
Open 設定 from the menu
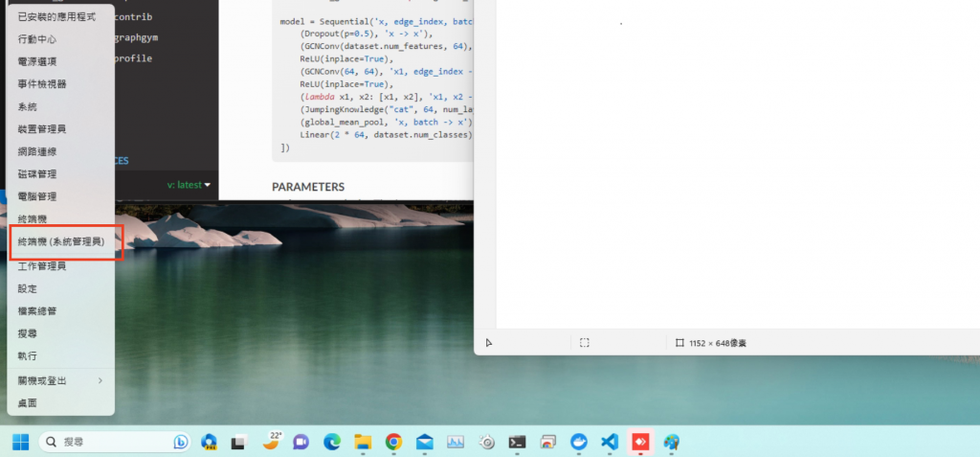tap(60, 288)
